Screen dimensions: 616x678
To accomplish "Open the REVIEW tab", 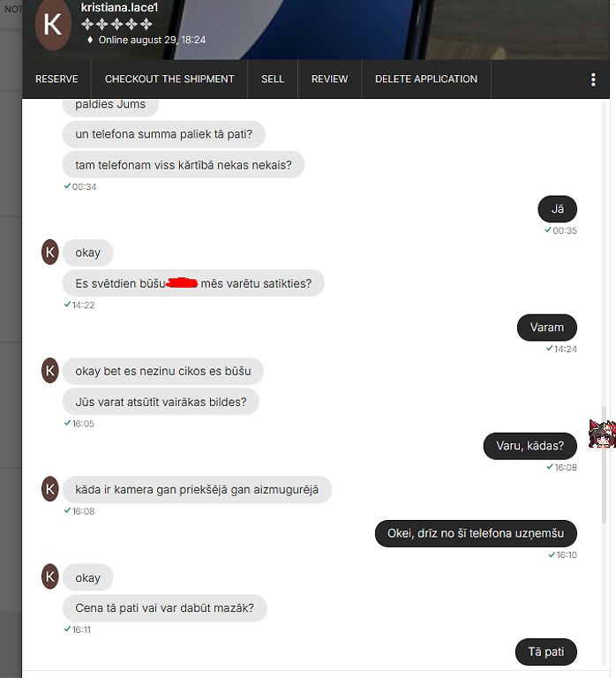I will click(x=329, y=79).
